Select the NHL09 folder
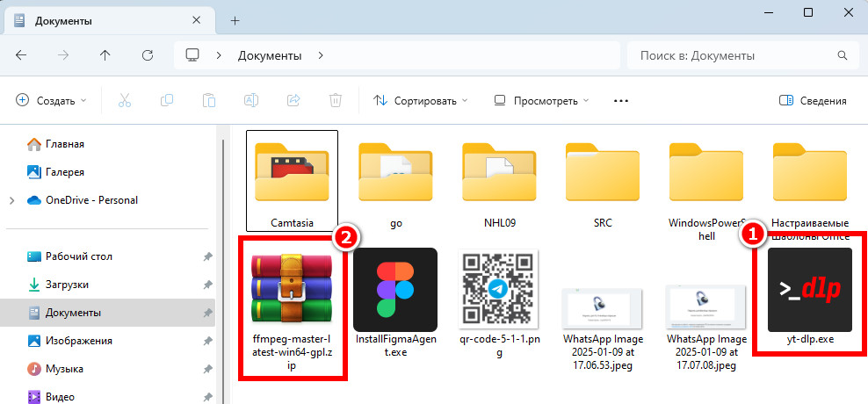The height and width of the screenshot is (404, 868). point(499,185)
